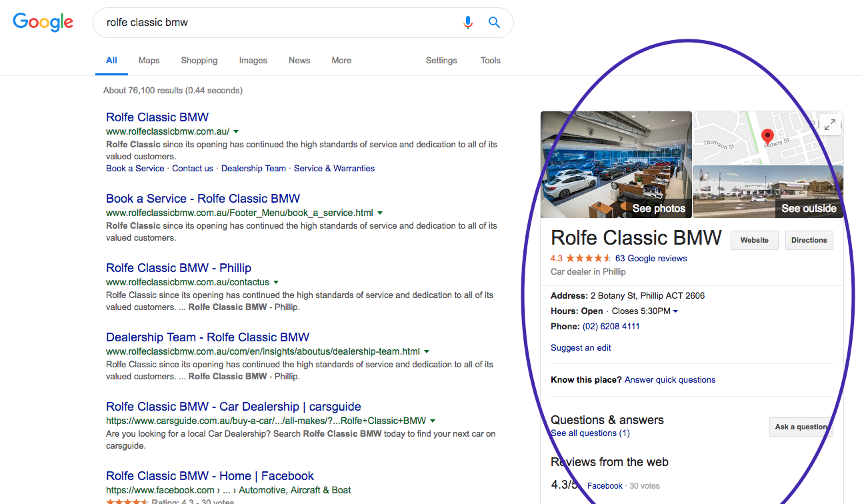Switch to the Maps tab
862x504 pixels.
[x=149, y=60]
